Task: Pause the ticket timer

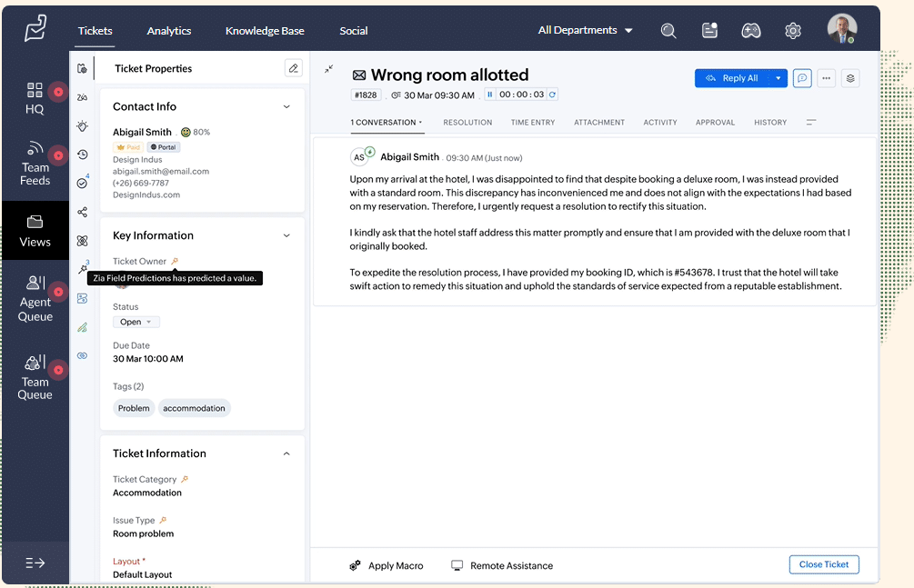Action: point(489,95)
